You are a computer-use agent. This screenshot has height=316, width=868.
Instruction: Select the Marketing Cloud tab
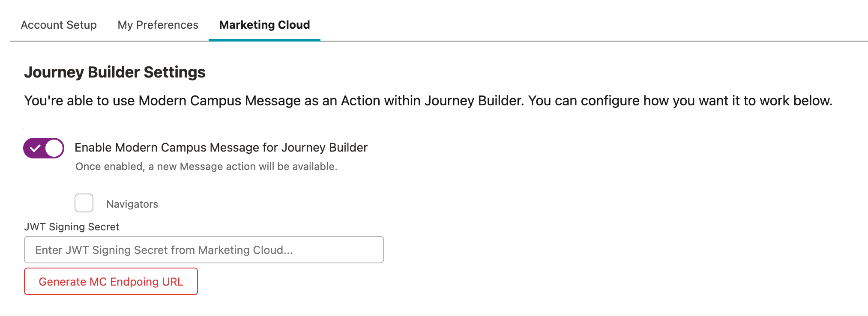(x=264, y=25)
